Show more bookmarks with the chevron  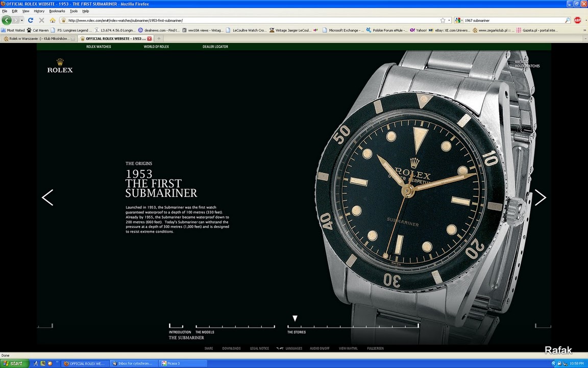click(584, 31)
